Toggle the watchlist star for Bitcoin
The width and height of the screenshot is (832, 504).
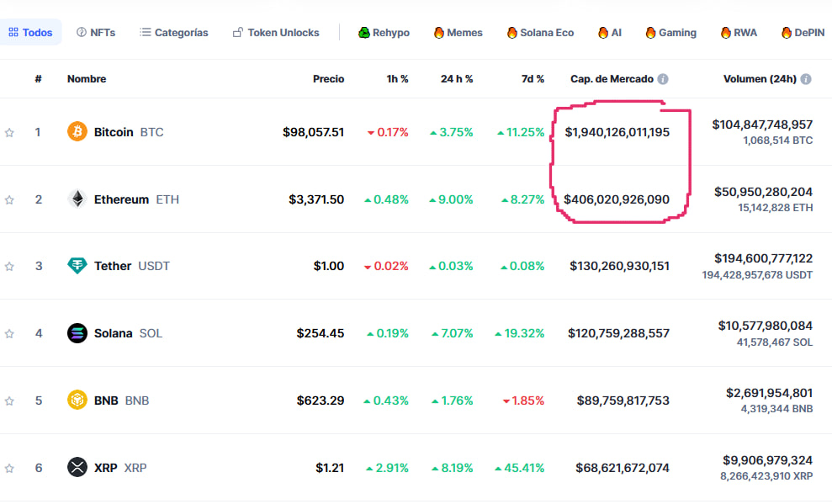coord(10,133)
